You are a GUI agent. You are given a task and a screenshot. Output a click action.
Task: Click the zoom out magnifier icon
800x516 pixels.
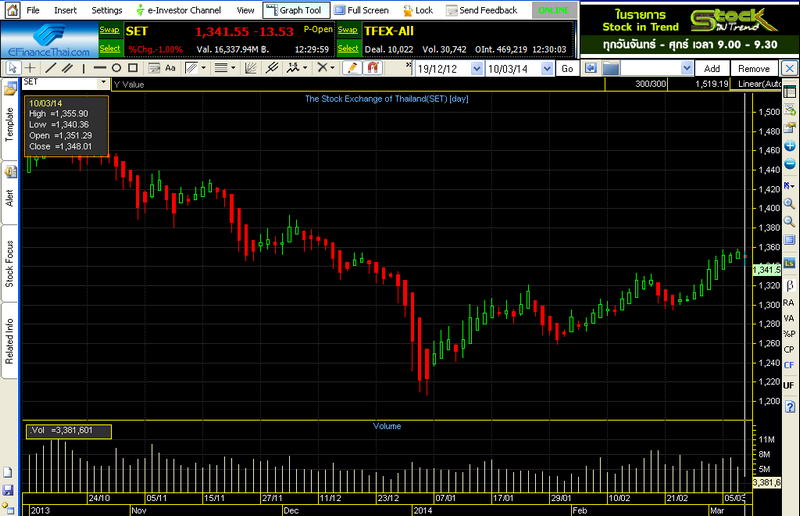pos(789,222)
